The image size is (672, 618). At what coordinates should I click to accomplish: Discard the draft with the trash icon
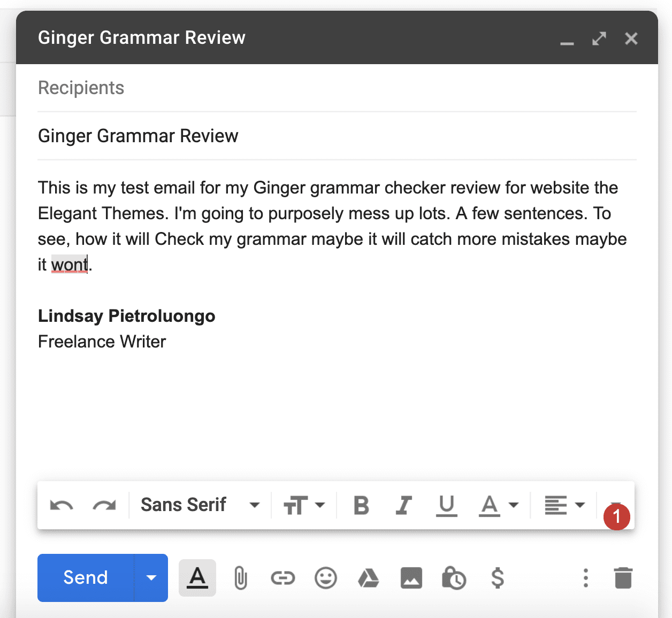[x=623, y=578]
